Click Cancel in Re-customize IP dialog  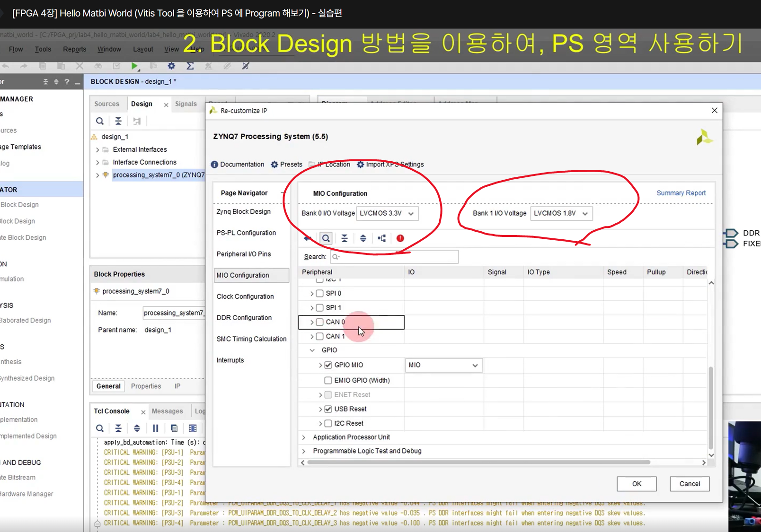point(690,484)
